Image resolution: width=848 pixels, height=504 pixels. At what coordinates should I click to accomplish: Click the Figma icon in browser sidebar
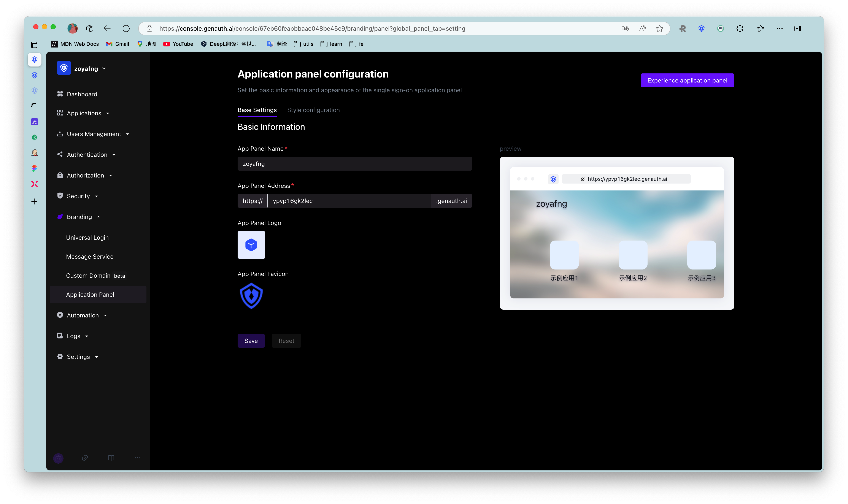tap(34, 168)
